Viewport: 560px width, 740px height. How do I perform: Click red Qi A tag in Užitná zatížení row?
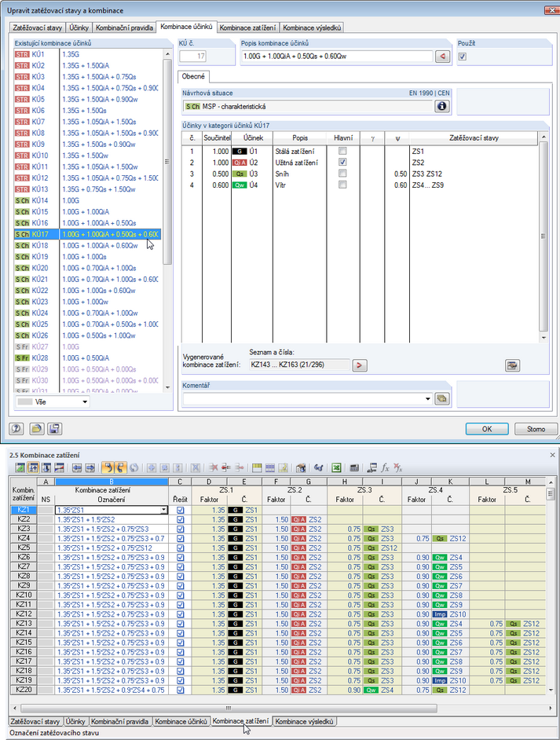pos(240,163)
